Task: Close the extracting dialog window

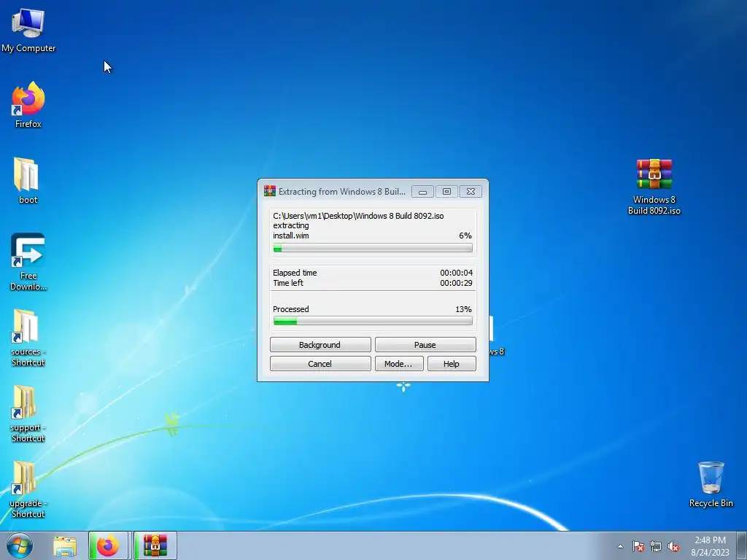Action: (x=471, y=192)
